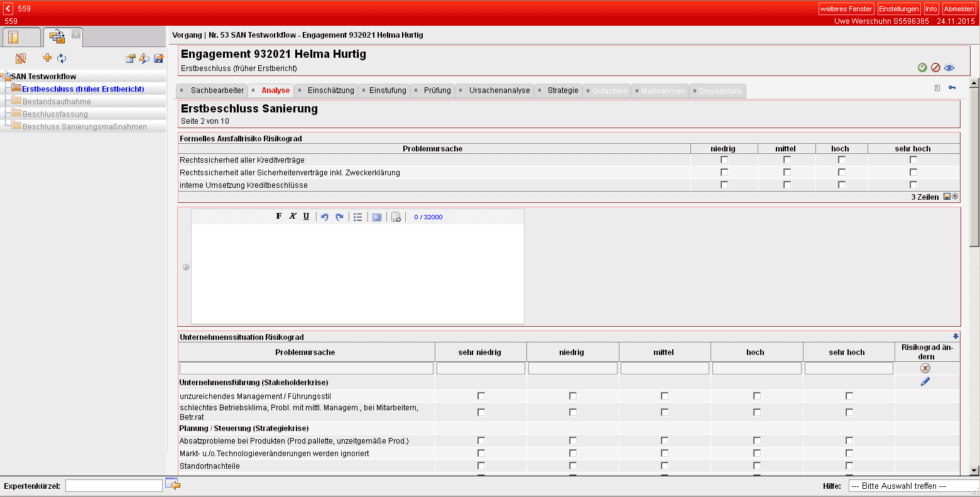Click the table save disk icon by 3 Zeilen
Screen dimensions: 980x497
(947, 197)
